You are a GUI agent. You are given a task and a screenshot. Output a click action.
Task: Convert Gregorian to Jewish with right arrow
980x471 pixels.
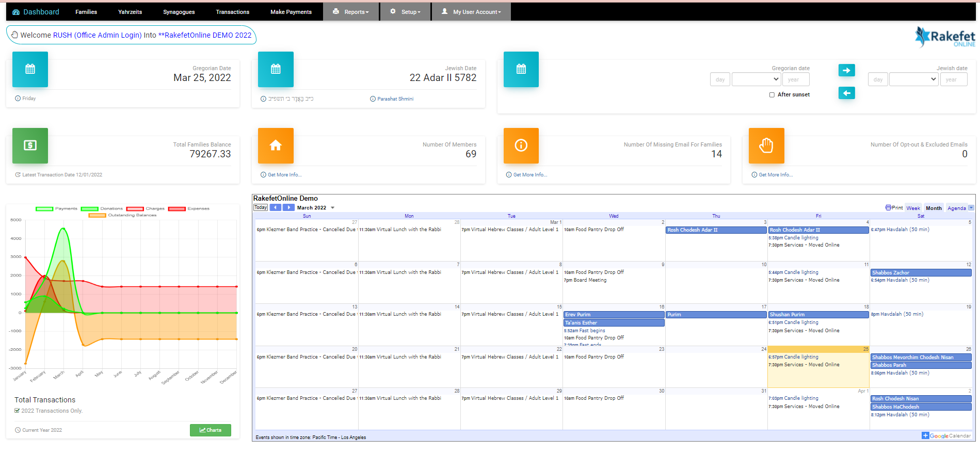point(846,70)
